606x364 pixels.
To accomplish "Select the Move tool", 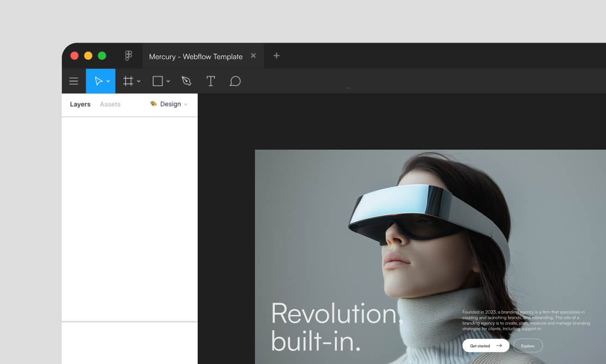I will coord(98,81).
